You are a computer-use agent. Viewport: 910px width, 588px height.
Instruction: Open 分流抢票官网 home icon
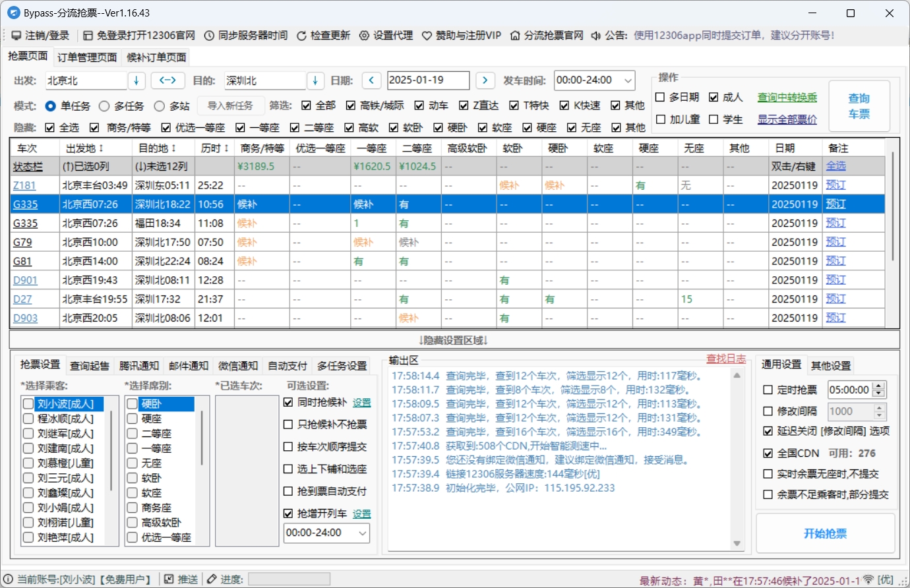[x=515, y=36]
